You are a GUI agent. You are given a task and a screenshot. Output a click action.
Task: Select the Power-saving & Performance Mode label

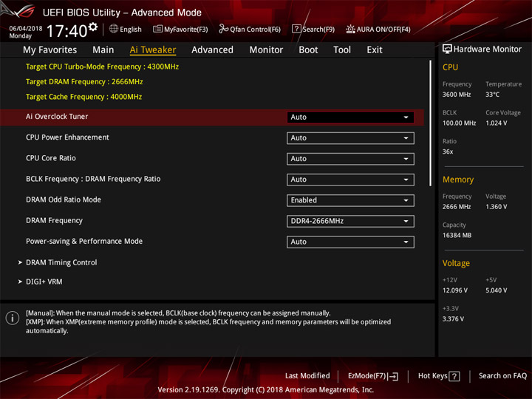click(84, 241)
